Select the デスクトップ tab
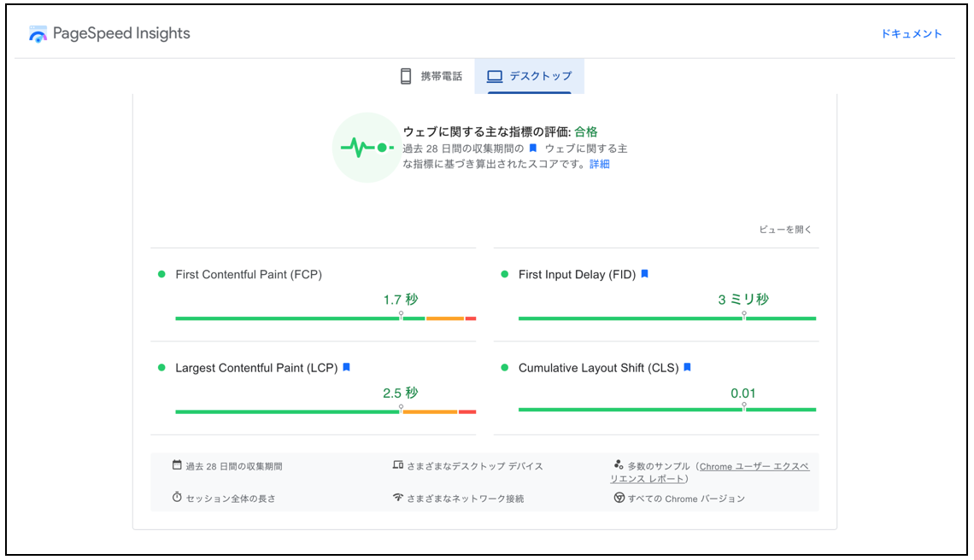This screenshot has width=974, height=560. [530, 76]
